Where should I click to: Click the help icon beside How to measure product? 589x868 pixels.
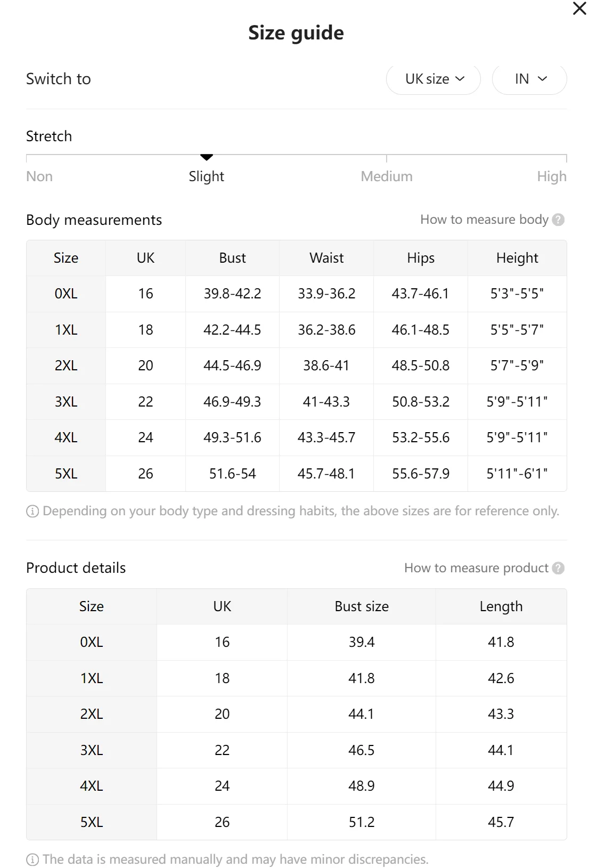coord(558,568)
